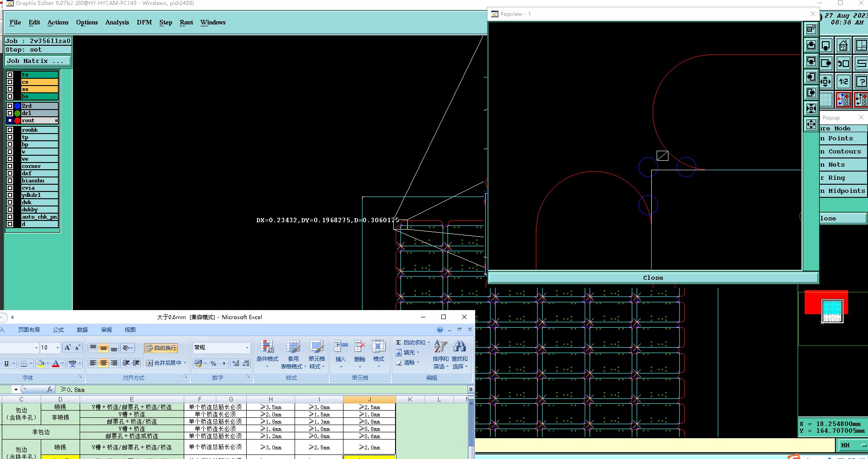Click the Home view house icon
Screen dimensions: 868x459
(843, 46)
